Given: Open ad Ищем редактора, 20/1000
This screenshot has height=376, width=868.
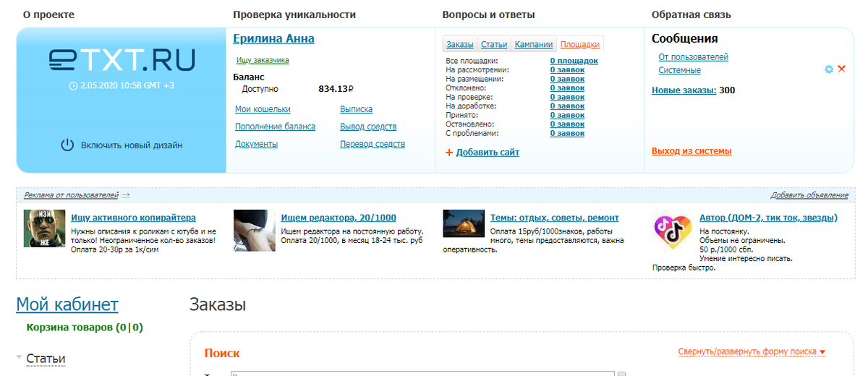Looking at the screenshot, I should pyautogui.click(x=339, y=218).
